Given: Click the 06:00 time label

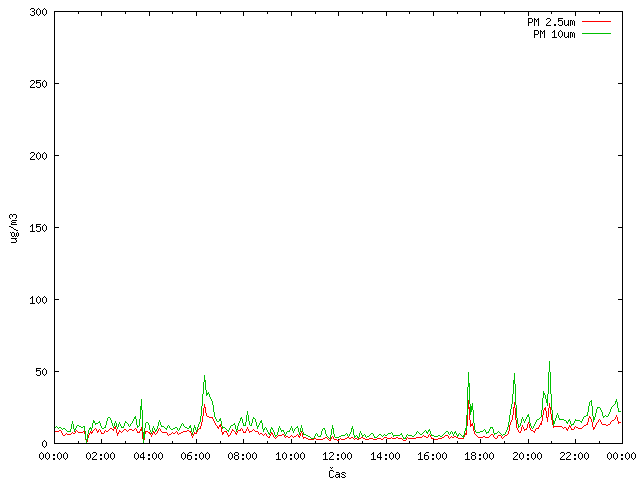Looking at the screenshot, I should (x=196, y=456).
